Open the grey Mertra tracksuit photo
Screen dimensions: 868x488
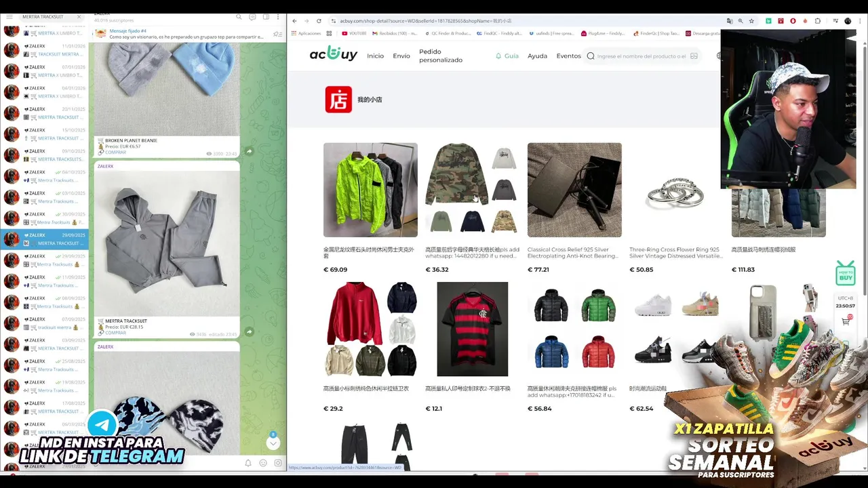166,243
